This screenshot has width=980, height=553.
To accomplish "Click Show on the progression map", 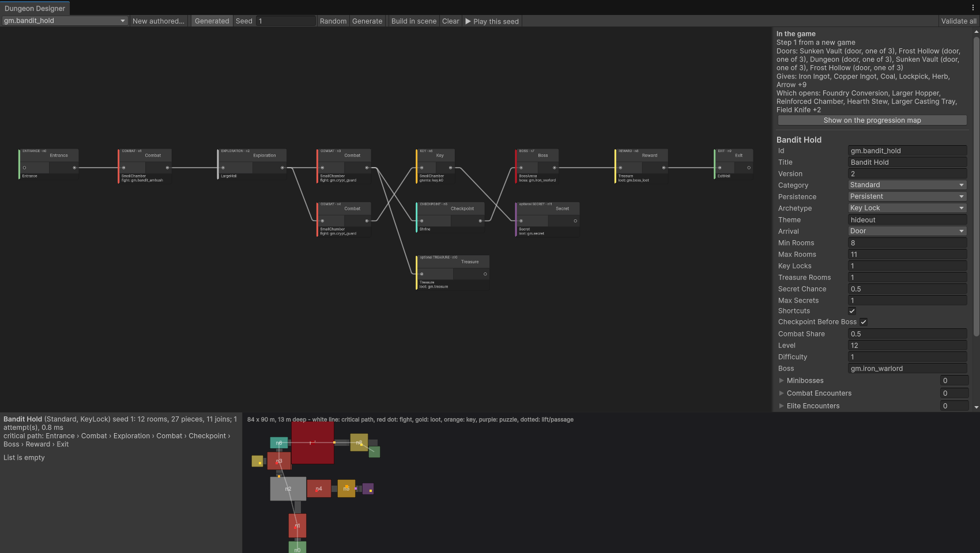I will click(x=872, y=120).
